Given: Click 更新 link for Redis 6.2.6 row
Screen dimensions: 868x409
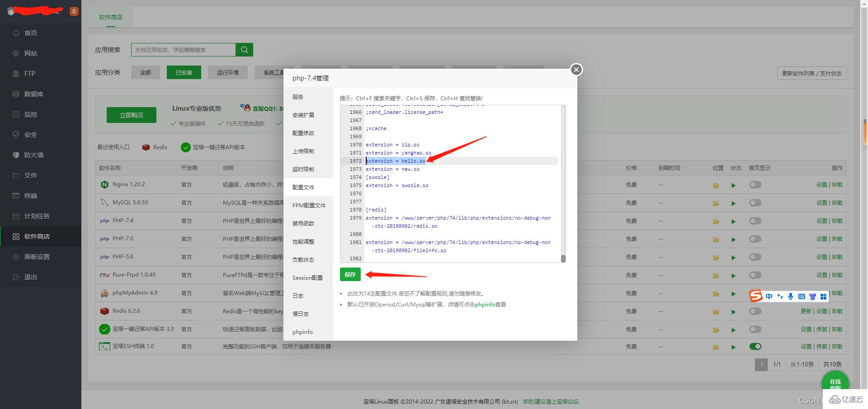Looking at the screenshot, I should [x=806, y=311].
